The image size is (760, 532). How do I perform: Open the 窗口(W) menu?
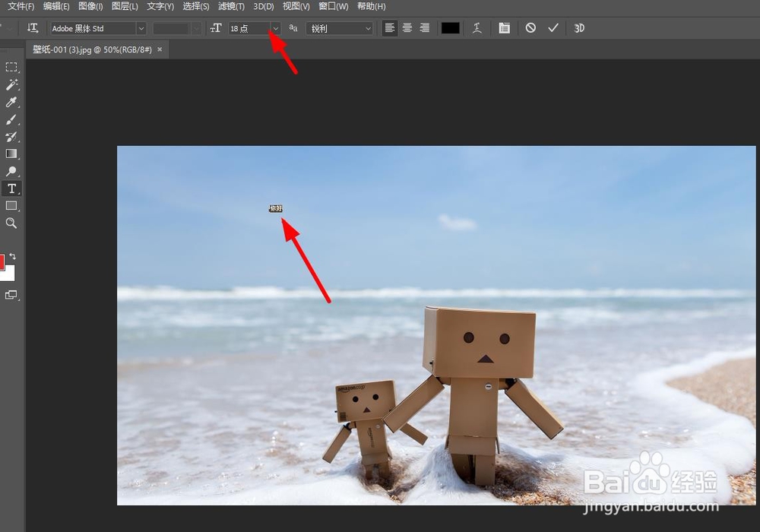(x=334, y=6)
